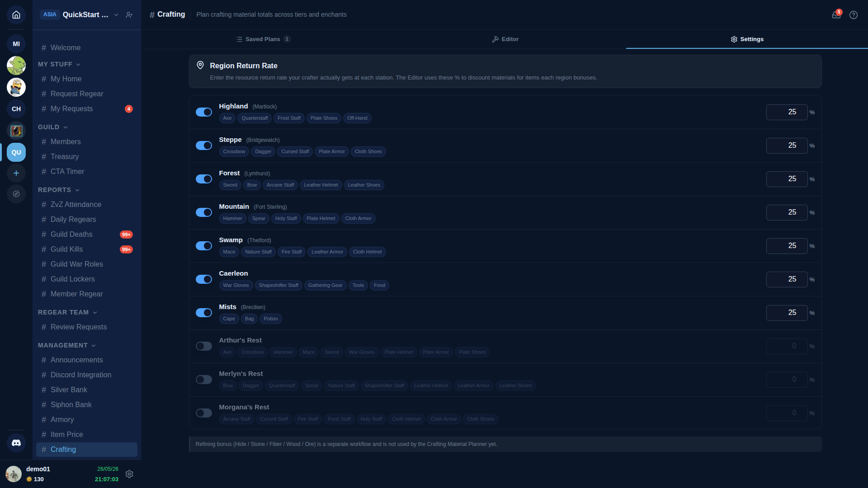Disable the Highland region toggle

204,112
